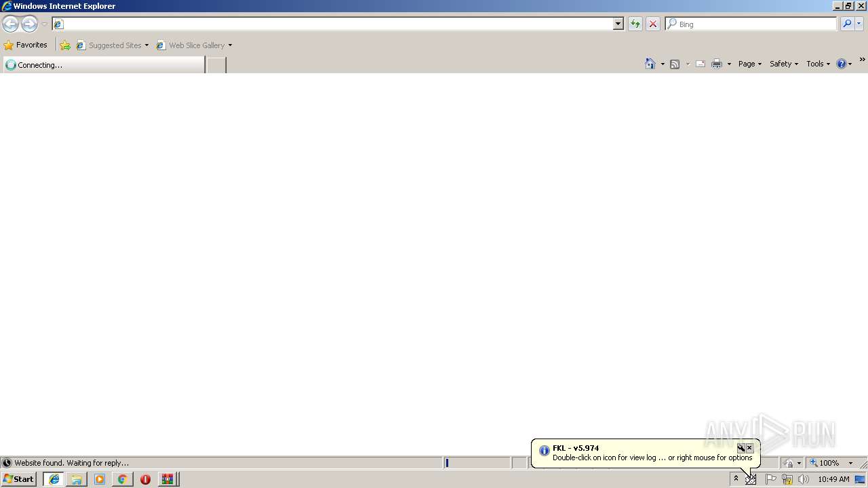Open the Safety menu
The width and height of the screenshot is (868, 488).
coord(784,64)
